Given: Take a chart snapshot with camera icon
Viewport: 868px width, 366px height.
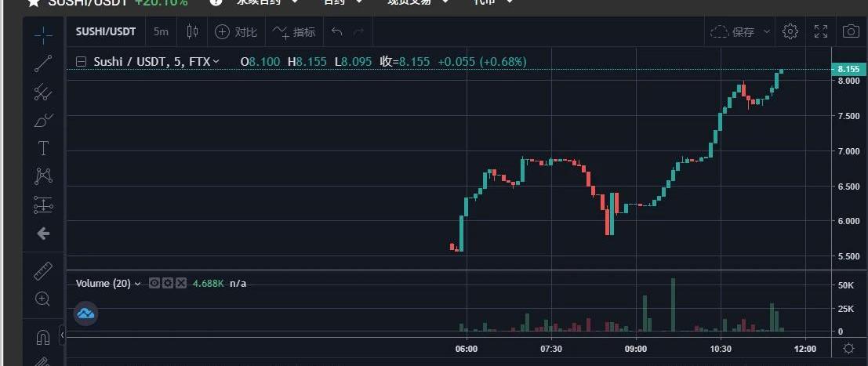Looking at the screenshot, I should point(850,32).
